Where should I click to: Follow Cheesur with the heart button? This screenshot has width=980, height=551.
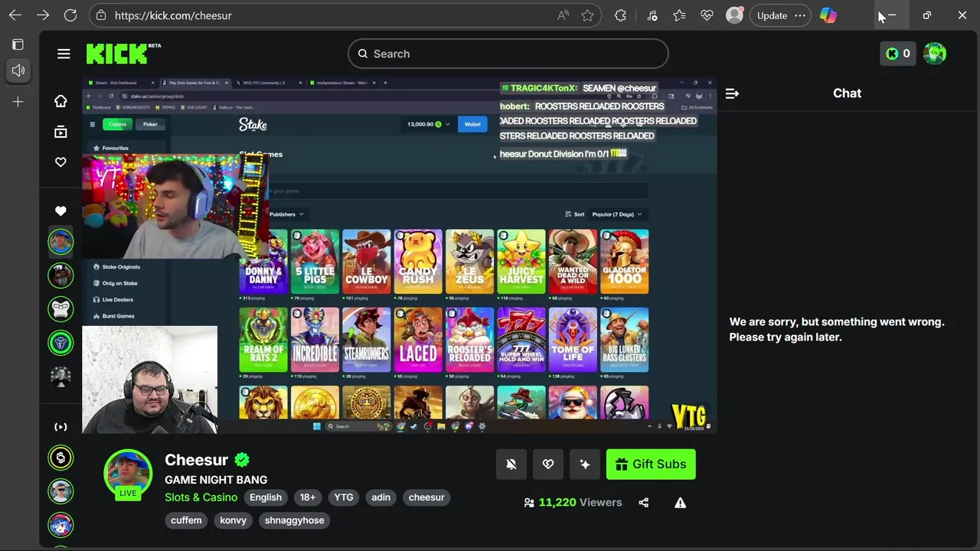(548, 465)
